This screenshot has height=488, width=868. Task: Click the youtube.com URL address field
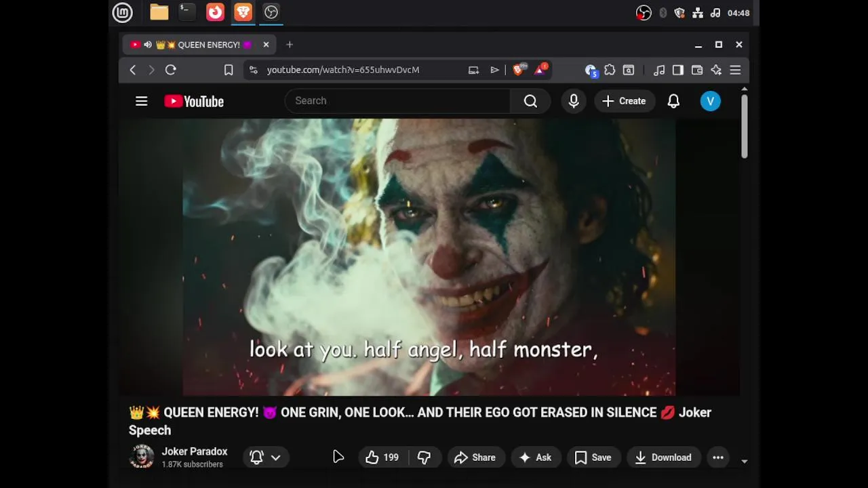[343, 70]
